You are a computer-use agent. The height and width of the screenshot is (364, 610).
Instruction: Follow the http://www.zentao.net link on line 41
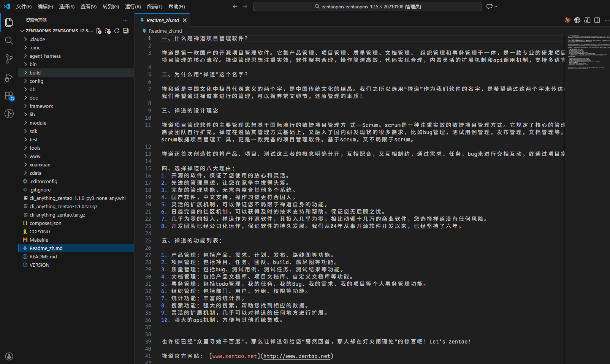click(297, 356)
